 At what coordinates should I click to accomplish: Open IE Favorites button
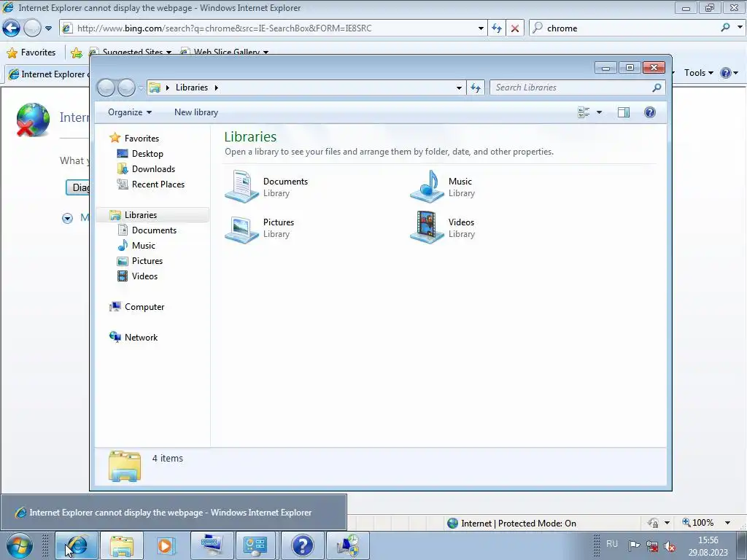pos(31,52)
